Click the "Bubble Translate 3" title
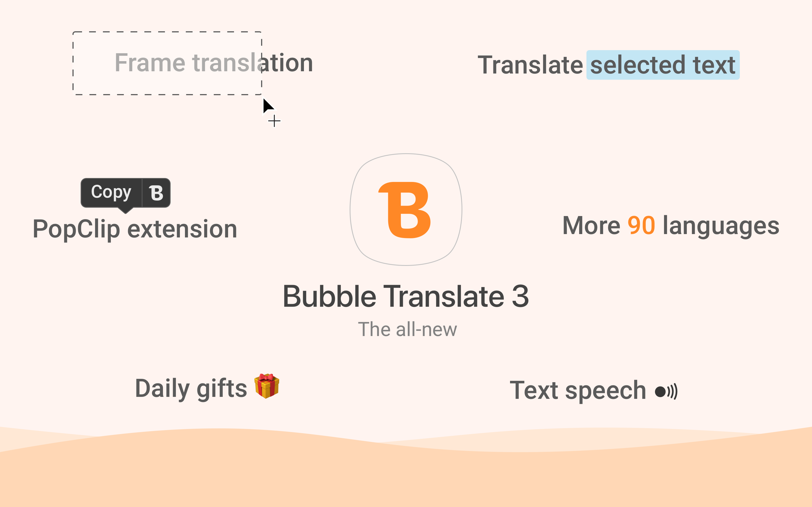Image resolution: width=812 pixels, height=507 pixels. [x=406, y=296]
